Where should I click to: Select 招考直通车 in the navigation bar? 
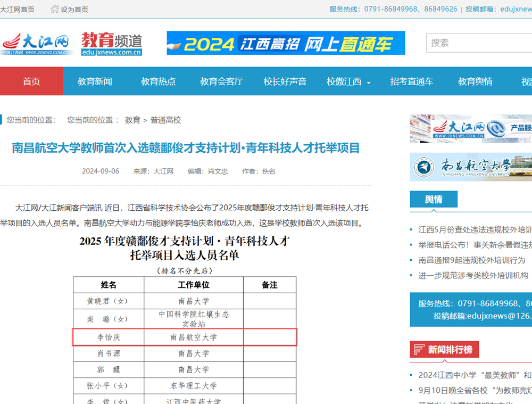click(412, 81)
